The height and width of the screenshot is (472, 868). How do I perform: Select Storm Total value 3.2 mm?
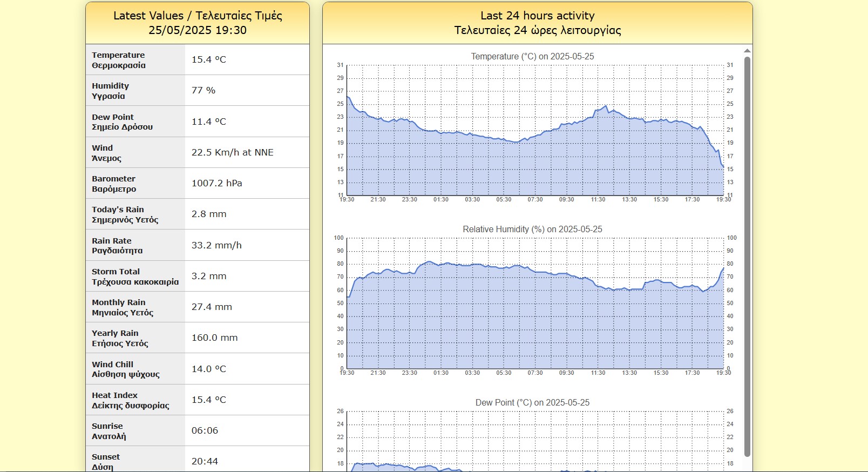point(209,276)
